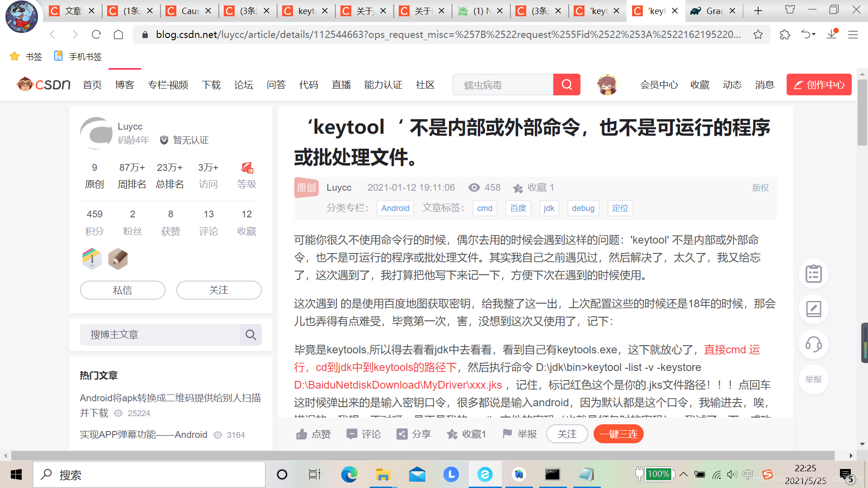
Task: Open the browser home page icon
Action: tap(118, 34)
